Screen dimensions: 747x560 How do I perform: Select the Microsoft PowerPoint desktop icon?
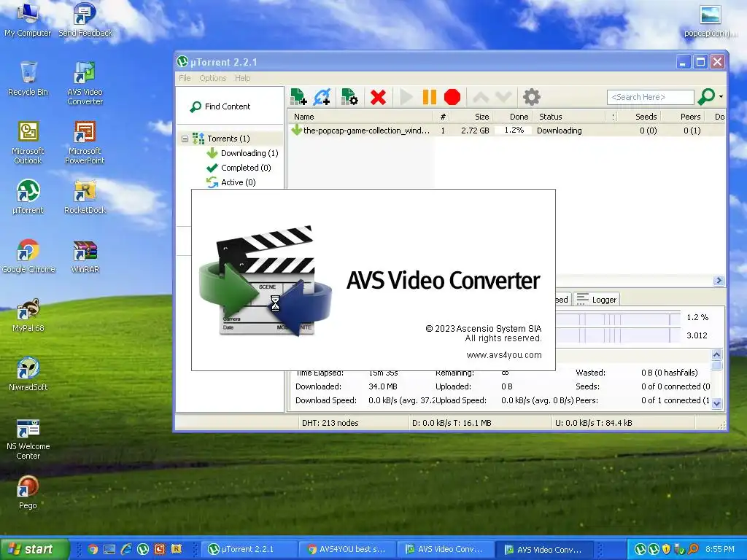tap(85, 143)
